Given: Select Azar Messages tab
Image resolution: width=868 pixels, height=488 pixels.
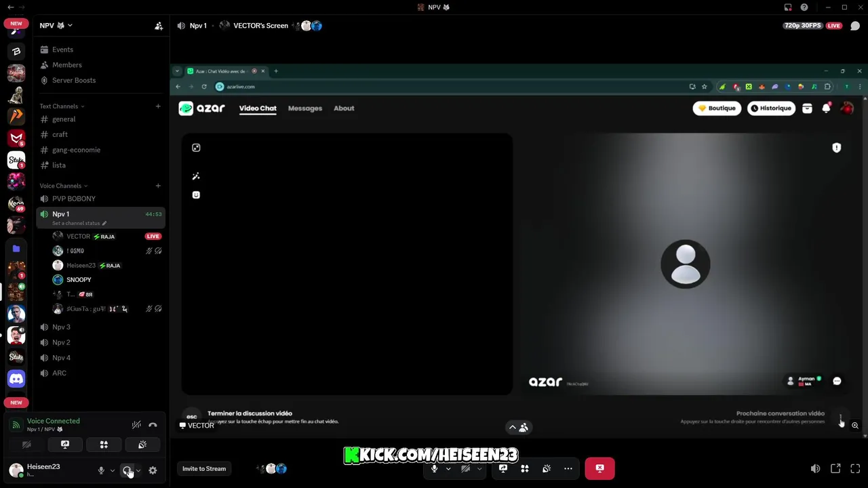Looking at the screenshot, I should [x=305, y=108].
